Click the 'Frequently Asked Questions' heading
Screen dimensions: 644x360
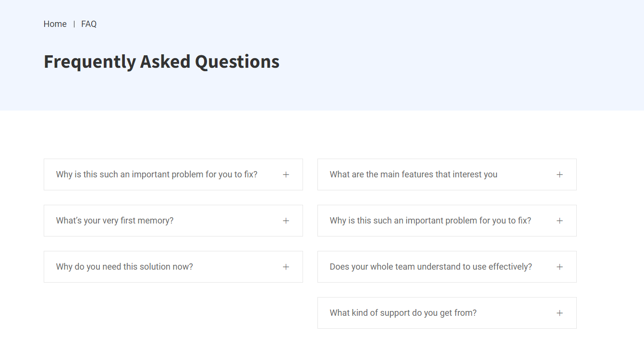[x=161, y=62]
